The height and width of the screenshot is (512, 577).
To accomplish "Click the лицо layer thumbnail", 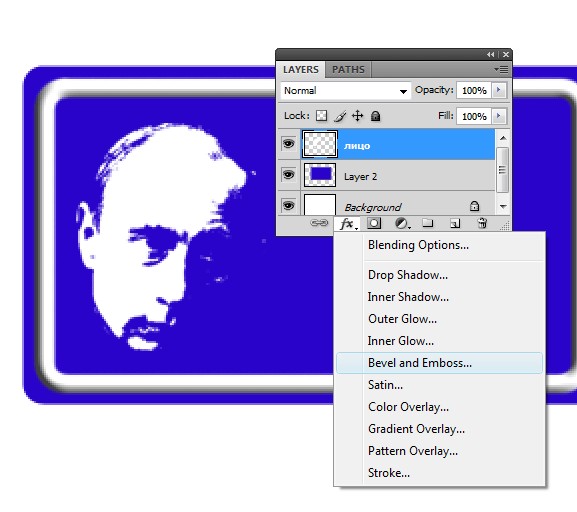I will [320, 144].
